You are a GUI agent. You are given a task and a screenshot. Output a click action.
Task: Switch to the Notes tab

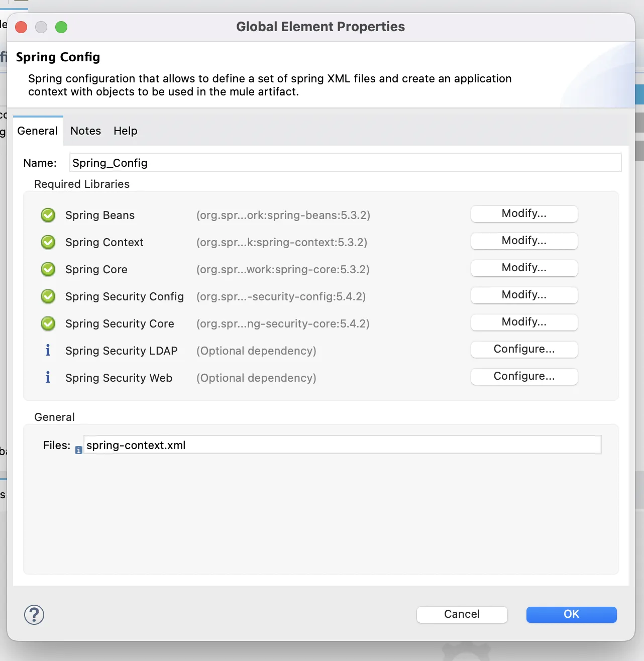(86, 131)
